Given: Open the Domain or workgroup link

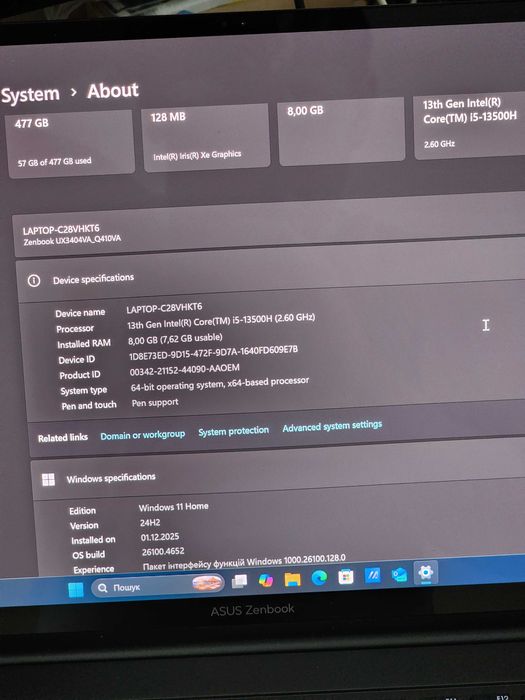Looking at the screenshot, I should (142, 435).
